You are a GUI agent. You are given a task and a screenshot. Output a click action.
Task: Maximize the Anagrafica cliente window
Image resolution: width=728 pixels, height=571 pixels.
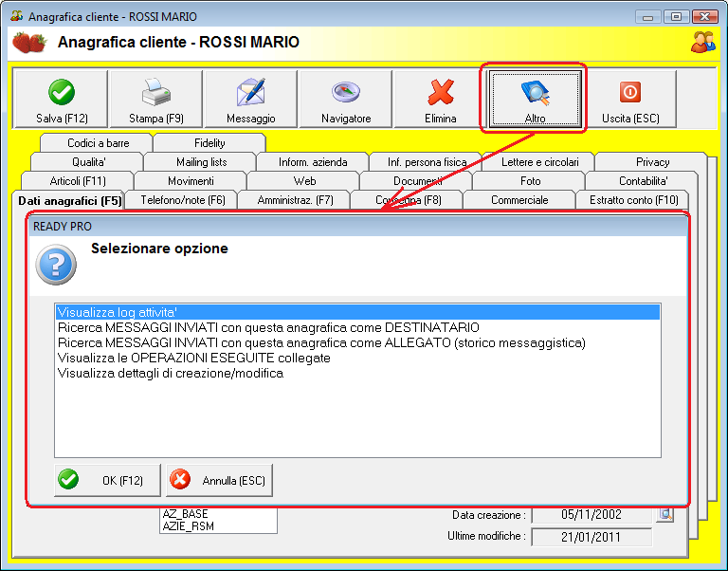[x=676, y=17]
